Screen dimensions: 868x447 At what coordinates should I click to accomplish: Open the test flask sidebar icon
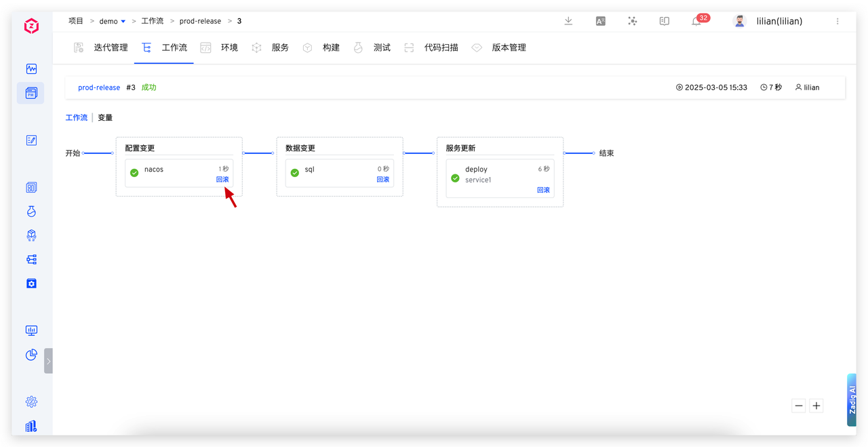(x=31, y=212)
